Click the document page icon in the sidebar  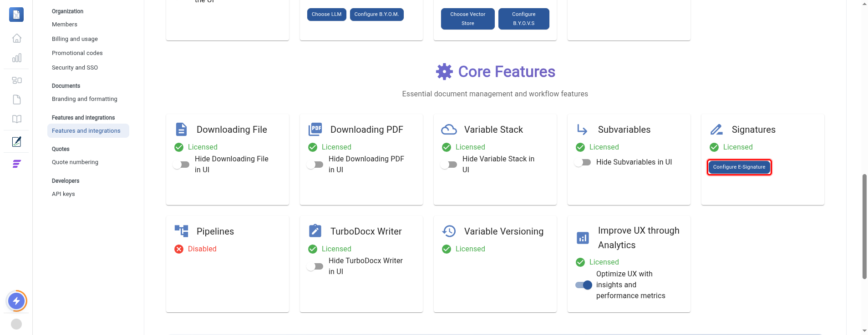coord(17,100)
